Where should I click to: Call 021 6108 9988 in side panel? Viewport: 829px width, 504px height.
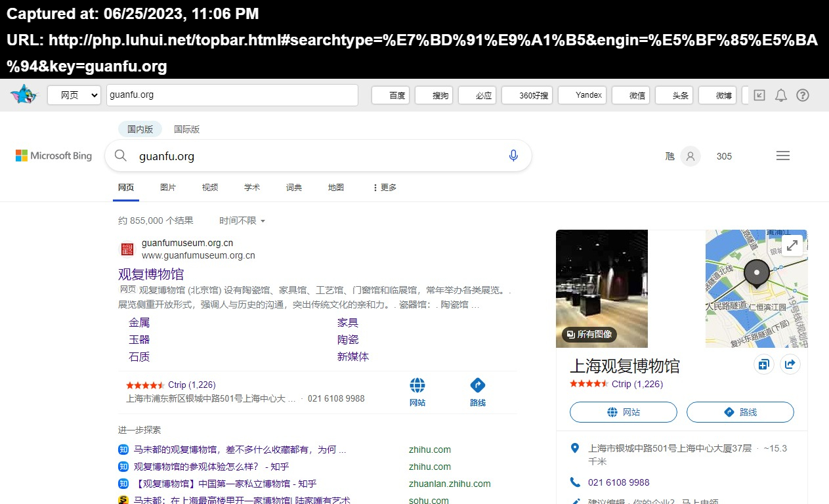(x=619, y=482)
